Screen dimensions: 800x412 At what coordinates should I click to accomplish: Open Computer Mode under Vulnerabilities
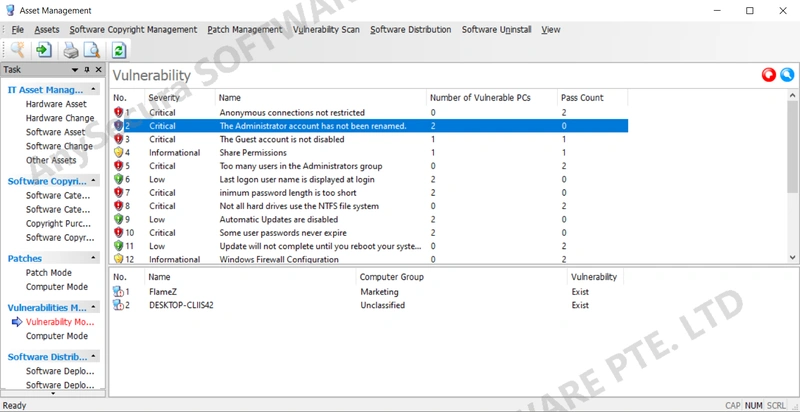click(x=57, y=336)
